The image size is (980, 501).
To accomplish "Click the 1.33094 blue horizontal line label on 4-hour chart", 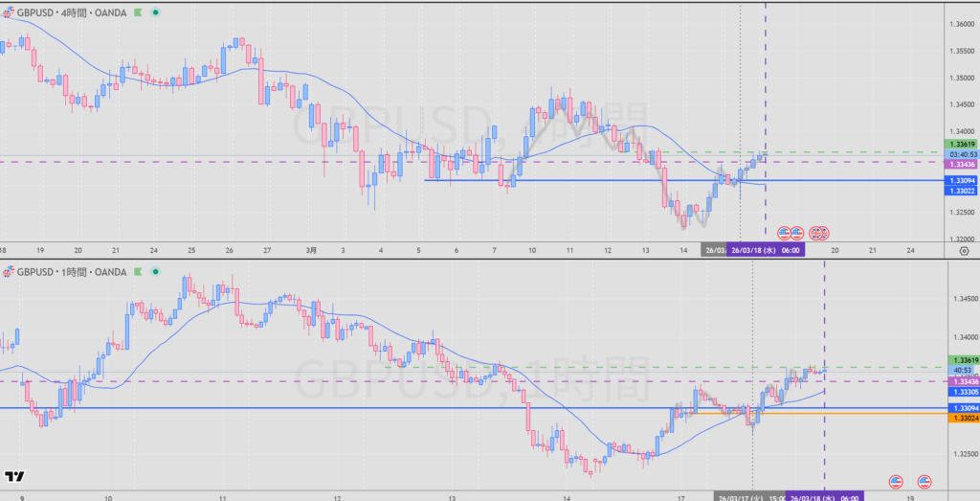I will pos(960,180).
